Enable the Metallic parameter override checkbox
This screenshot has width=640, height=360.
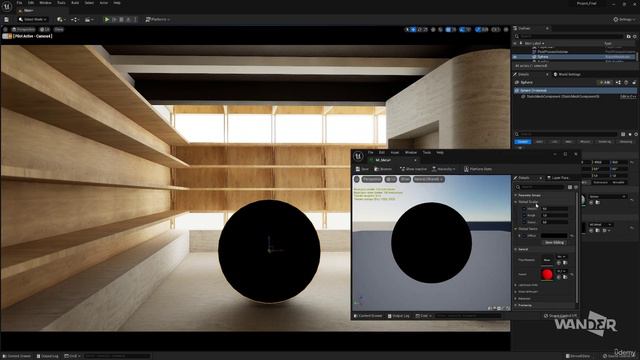524,209
